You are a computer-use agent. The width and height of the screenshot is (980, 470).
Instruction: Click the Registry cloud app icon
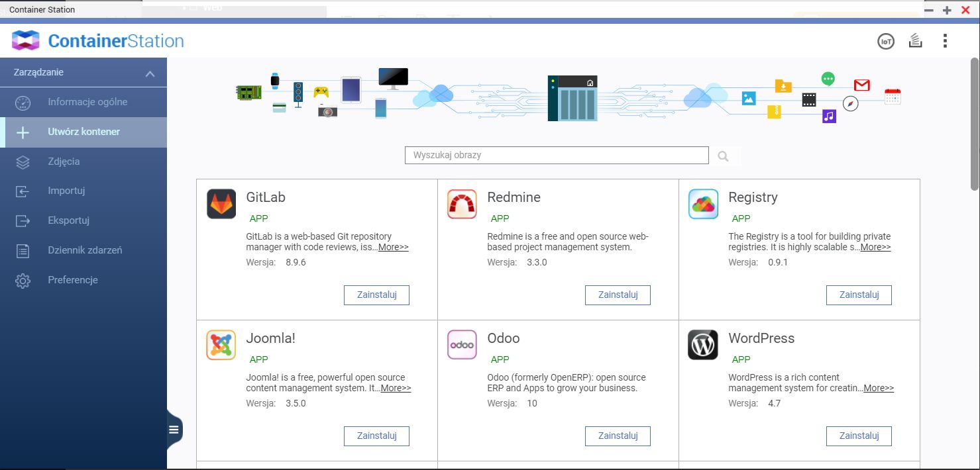[703, 204]
